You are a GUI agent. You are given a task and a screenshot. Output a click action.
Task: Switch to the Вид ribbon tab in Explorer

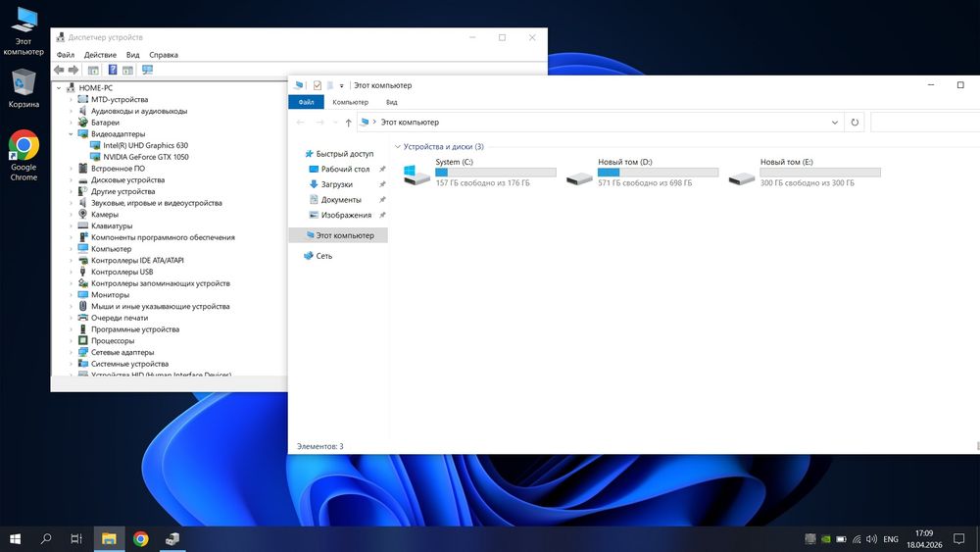pos(391,102)
